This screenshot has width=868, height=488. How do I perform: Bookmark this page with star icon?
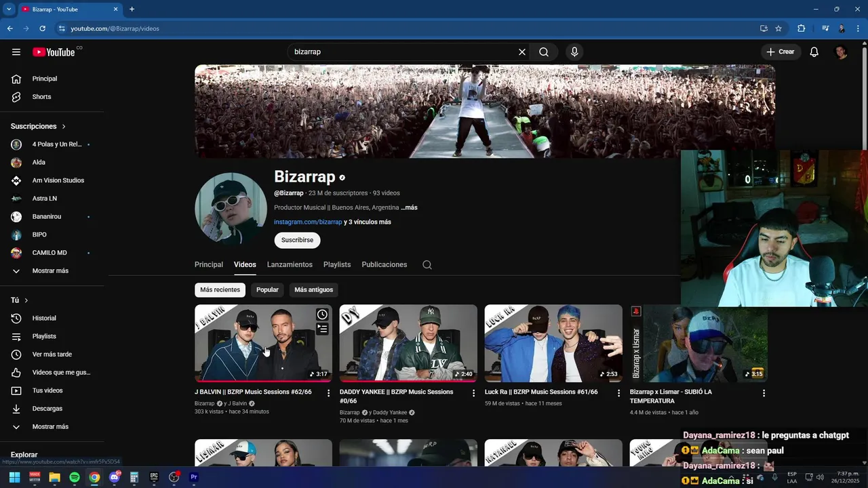point(778,28)
